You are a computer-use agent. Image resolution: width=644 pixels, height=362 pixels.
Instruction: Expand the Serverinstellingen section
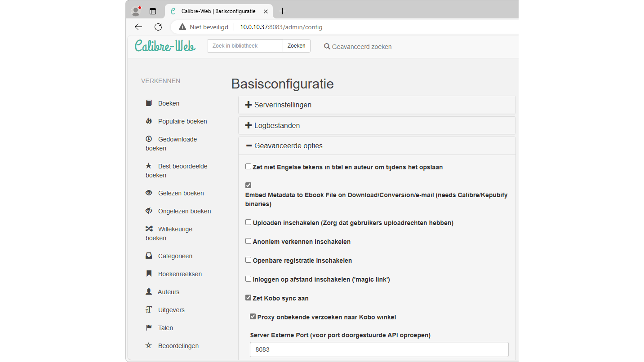pyautogui.click(x=283, y=105)
